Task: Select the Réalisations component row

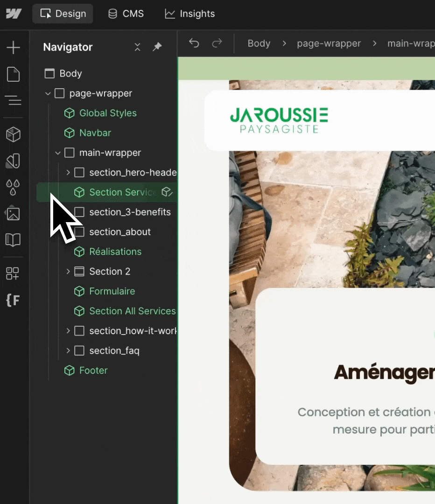Action: [x=107, y=252]
